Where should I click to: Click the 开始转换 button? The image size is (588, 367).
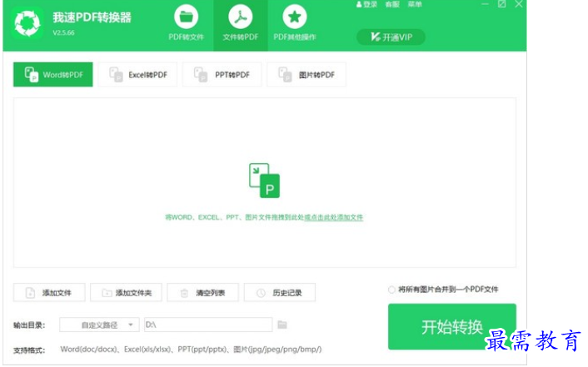452,326
